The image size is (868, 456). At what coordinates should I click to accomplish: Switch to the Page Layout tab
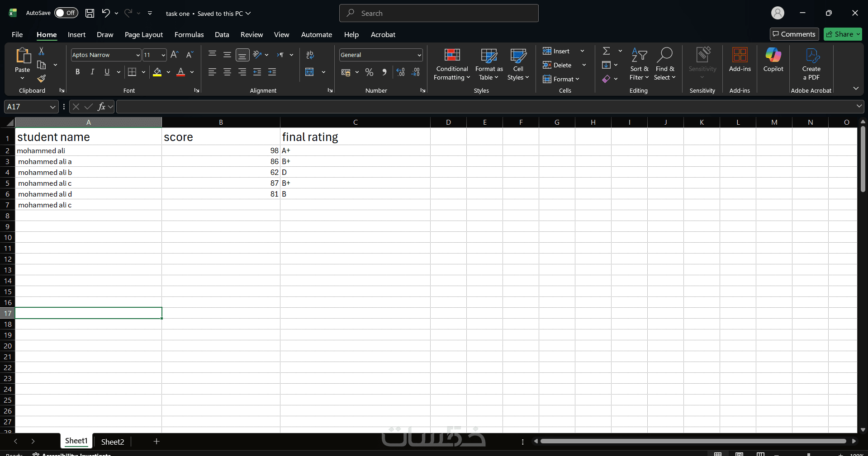(x=144, y=34)
